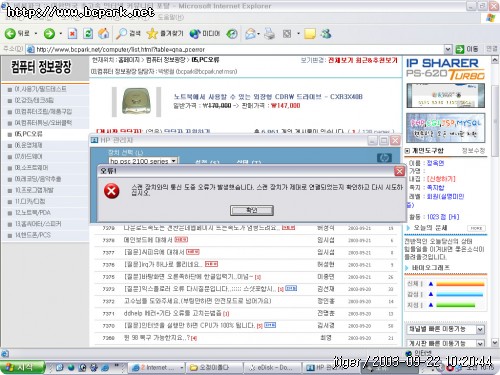500x375 pixels.
Task: Click the Edit toolbar icon next to Print
Action: [x=287, y=34]
